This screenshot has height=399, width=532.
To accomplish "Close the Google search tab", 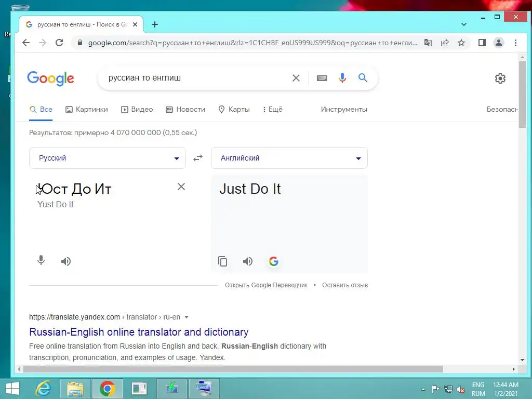I will pos(135,24).
